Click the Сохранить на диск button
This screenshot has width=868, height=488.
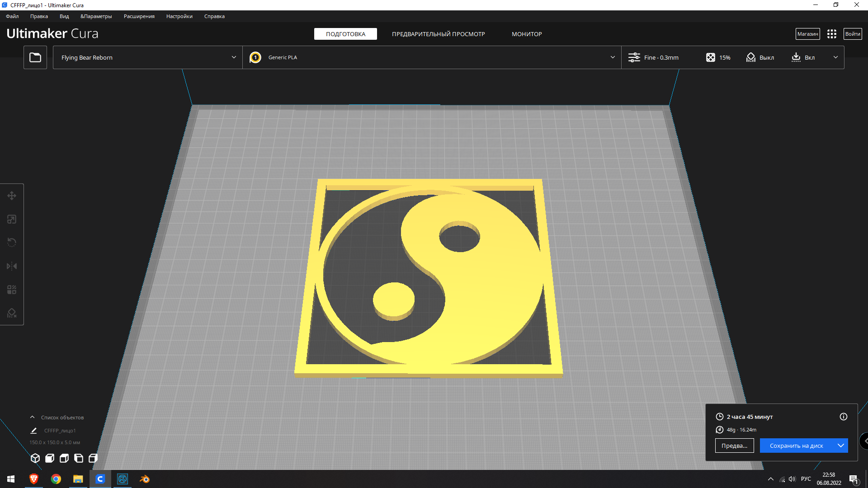(x=796, y=446)
